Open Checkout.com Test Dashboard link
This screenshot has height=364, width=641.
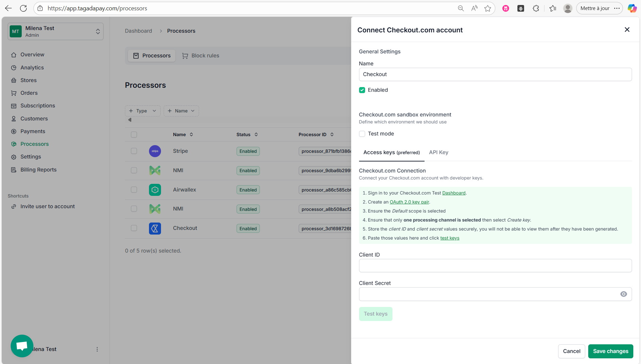pyautogui.click(x=454, y=193)
